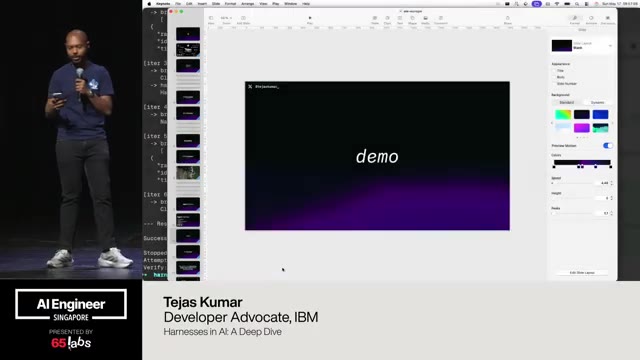Open the Animate inspector button
640x360 pixels.
coord(591,20)
